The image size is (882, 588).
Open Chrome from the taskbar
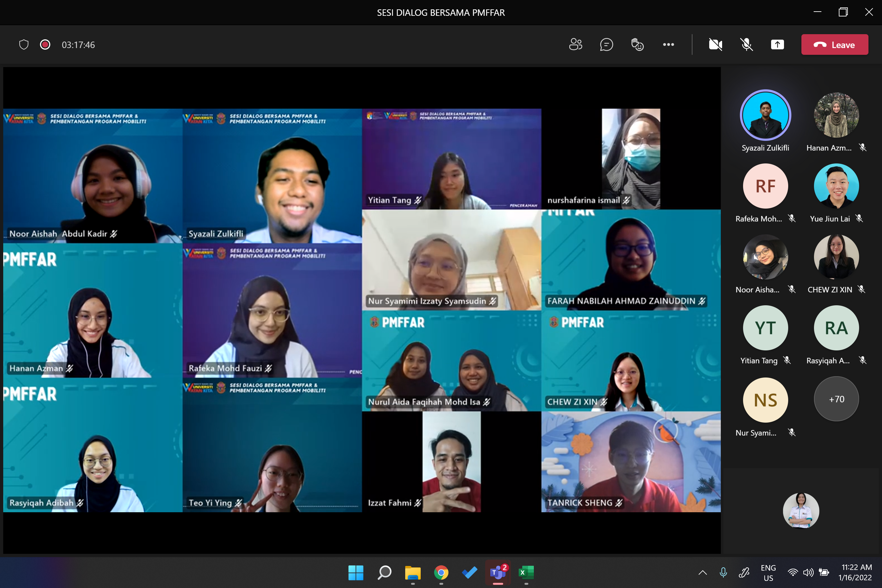[441, 572]
